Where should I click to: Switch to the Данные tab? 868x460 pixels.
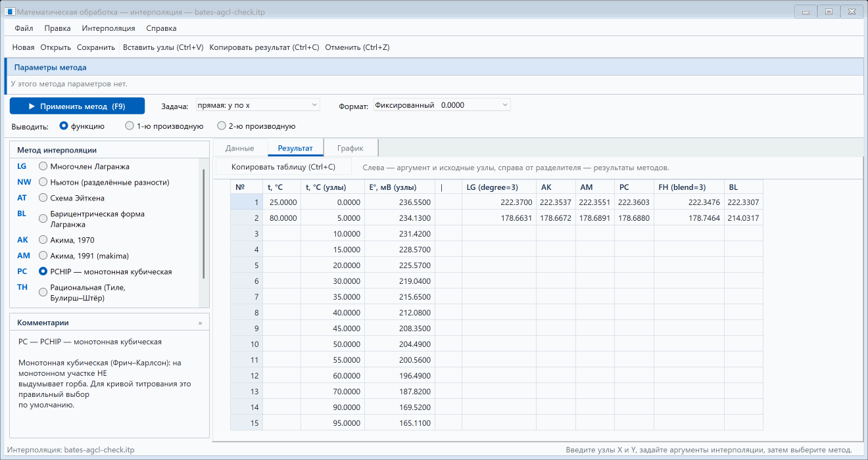[x=240, y=148]
